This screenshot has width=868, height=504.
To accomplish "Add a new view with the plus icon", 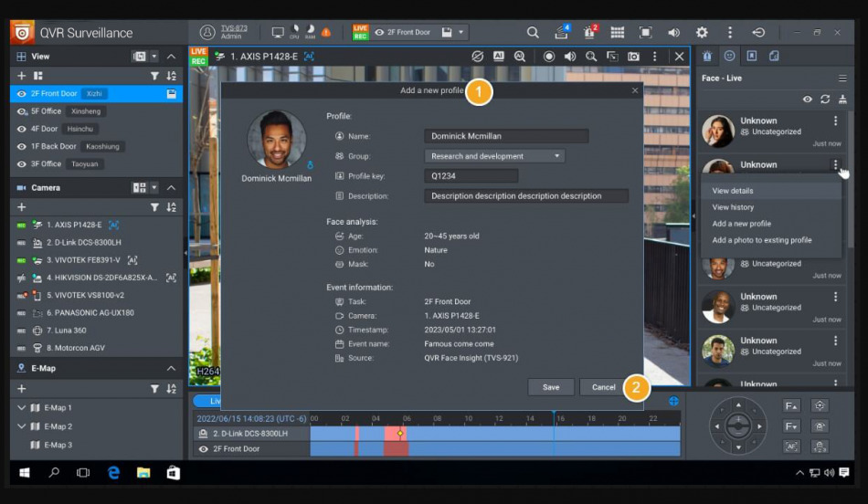I will 22,76.
